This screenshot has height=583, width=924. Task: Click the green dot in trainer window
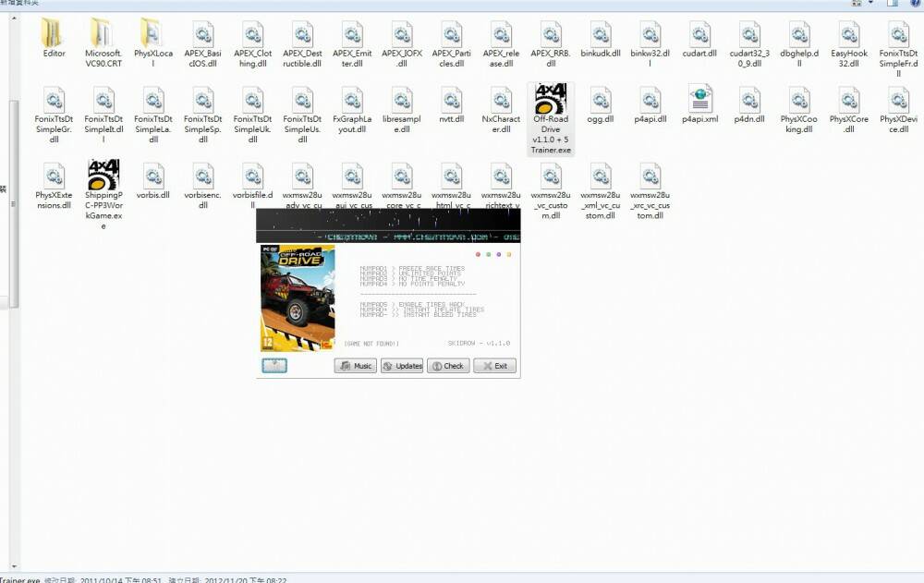(x=489, y=255)
